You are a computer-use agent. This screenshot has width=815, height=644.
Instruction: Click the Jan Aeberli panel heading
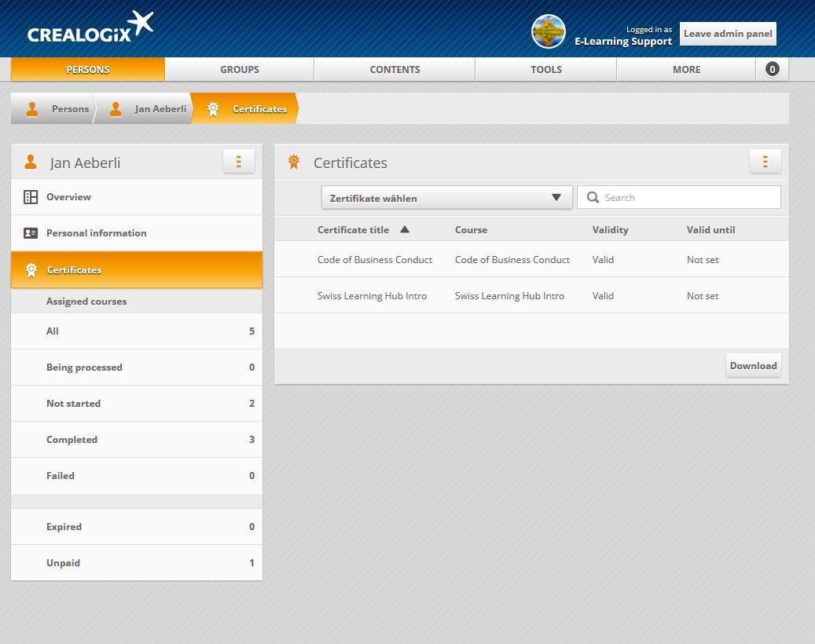pyautogui.click(x=85, y=163)
